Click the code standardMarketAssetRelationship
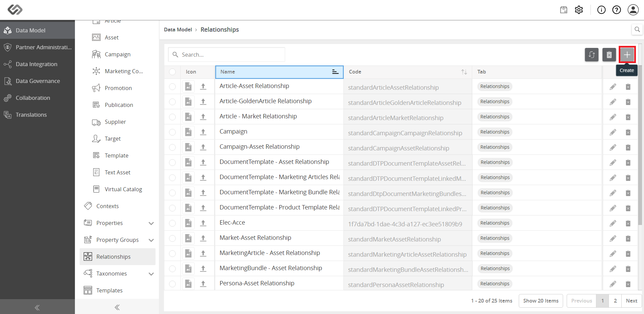Screen dimensions: 644x314 394,239
